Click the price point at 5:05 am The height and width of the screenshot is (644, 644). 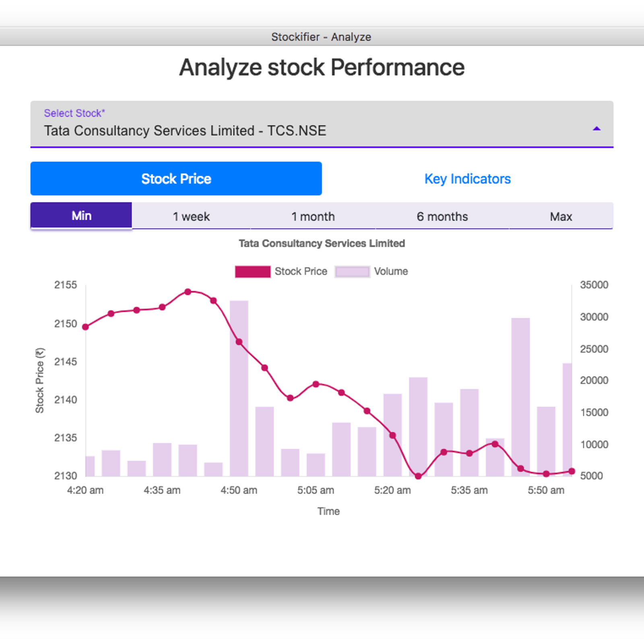tap(316, 384)
